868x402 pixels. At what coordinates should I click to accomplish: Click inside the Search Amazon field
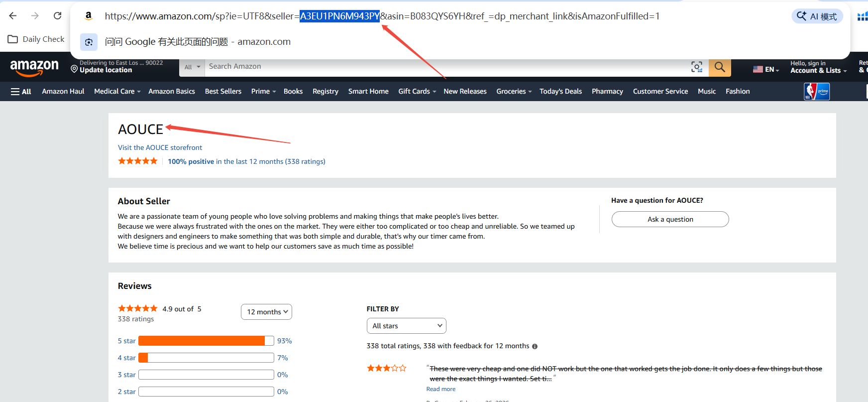tap(443, 67)
